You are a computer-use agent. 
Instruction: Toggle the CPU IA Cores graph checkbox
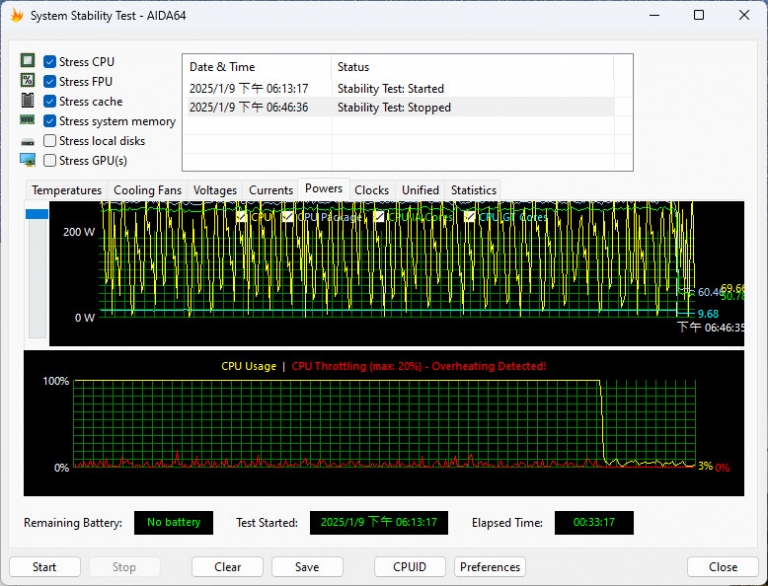pyautogui.click(x=379, y=217)
